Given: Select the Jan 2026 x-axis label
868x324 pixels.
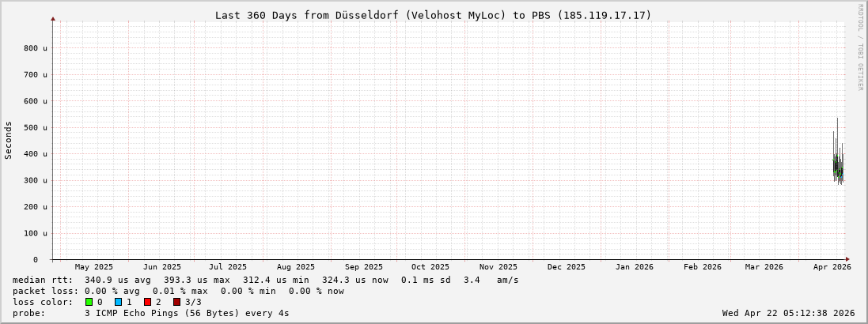Looking at the screenshot, I should 634,267.
